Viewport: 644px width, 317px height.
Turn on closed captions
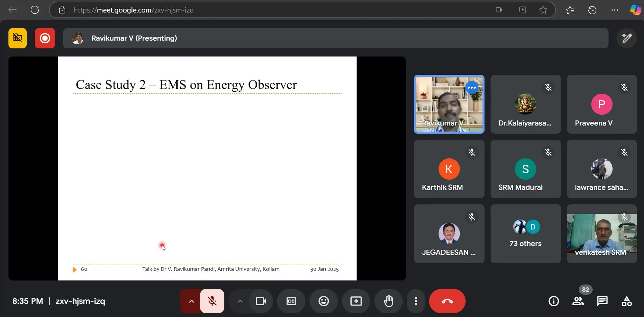click(x=291, y=301)
